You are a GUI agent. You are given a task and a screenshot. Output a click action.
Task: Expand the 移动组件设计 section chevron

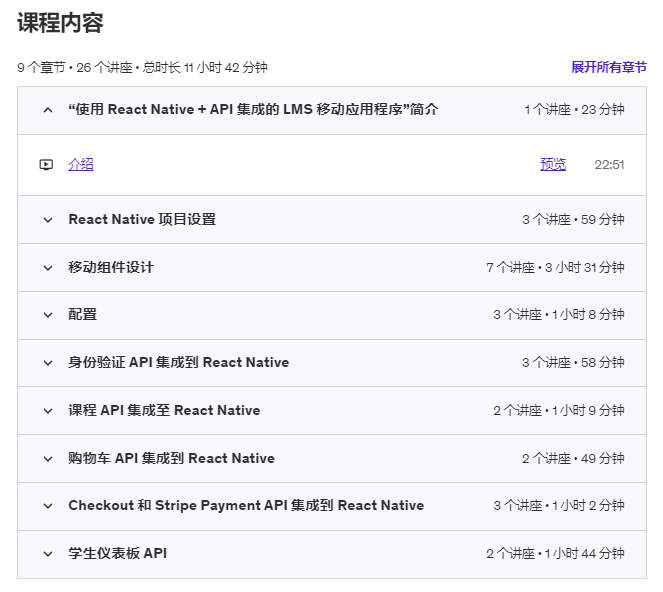pyautogui.click(x=48, y=268)
